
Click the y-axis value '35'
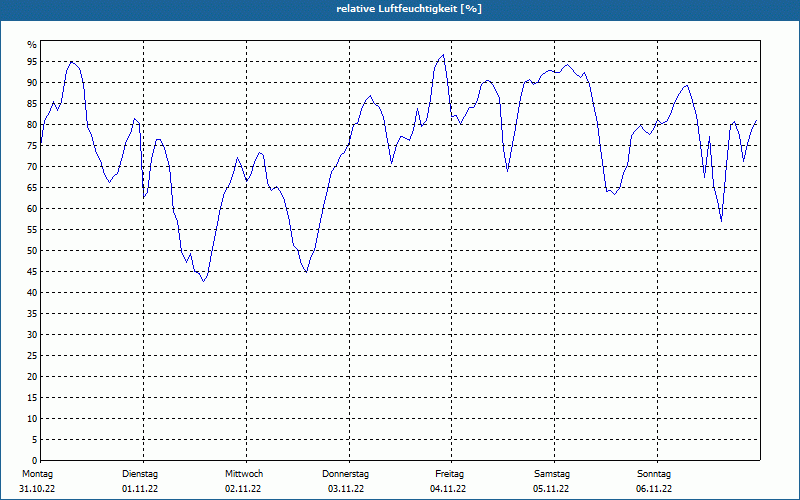[32, 314]
